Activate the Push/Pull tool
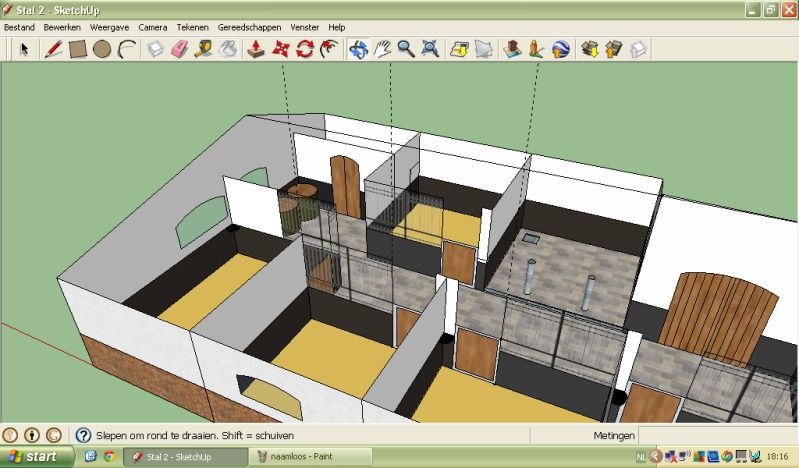 (x=256, y=48)
